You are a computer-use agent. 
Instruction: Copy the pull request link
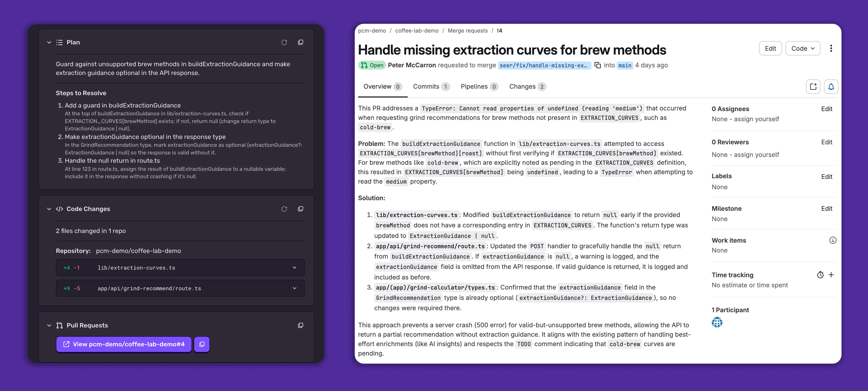click(x=202, y=344)
